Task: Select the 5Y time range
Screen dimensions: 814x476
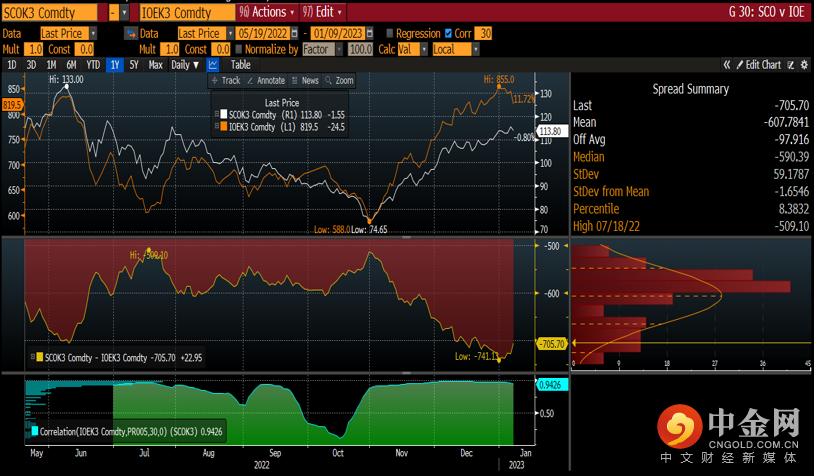Action: 134,65
